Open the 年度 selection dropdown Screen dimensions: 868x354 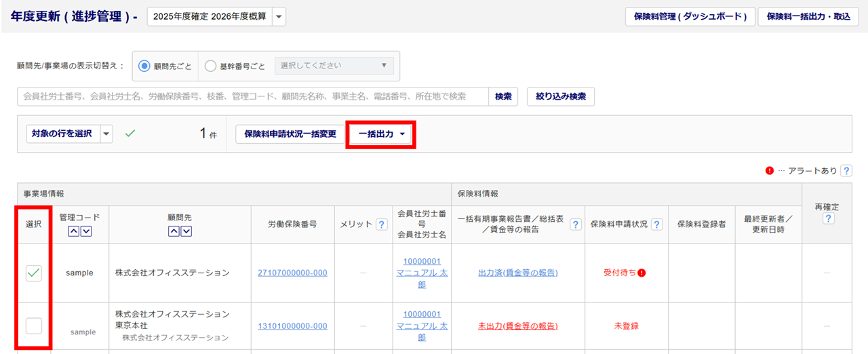click(x=279, y=17)
